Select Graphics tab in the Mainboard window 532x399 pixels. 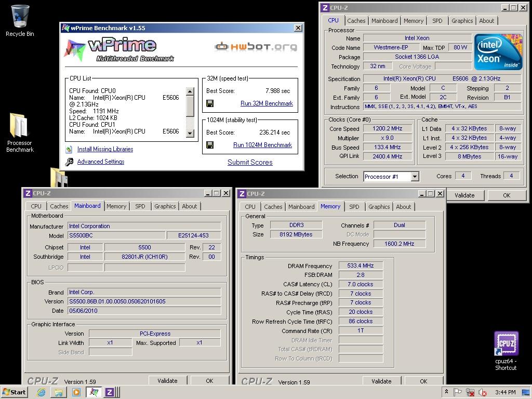click(x=165, y=206)
